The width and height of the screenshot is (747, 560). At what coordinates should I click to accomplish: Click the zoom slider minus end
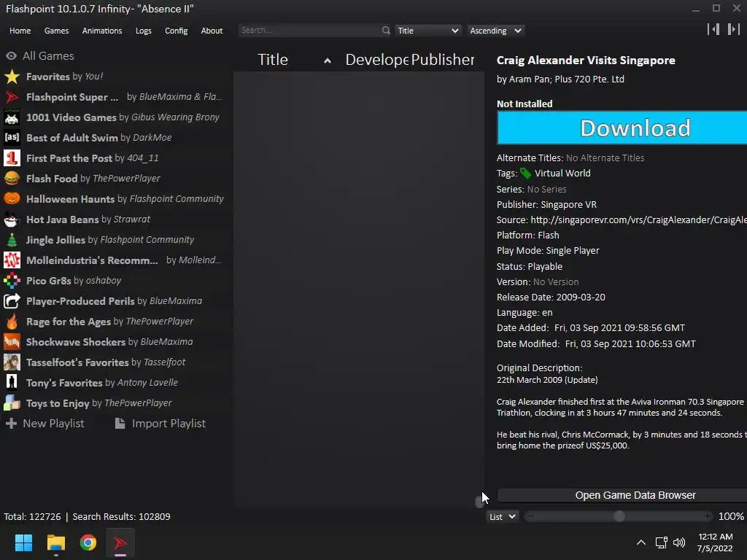coord(531,516)
